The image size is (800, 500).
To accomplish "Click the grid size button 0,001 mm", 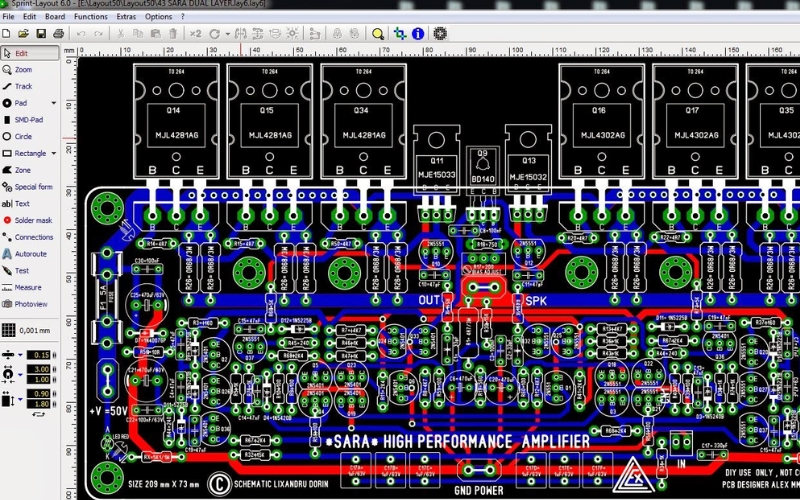I will pos(27,331).
